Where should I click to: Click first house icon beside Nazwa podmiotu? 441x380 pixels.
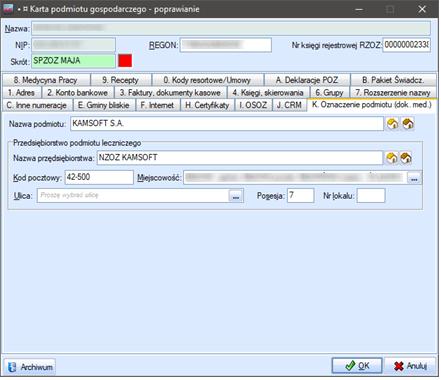pos(393,124)
